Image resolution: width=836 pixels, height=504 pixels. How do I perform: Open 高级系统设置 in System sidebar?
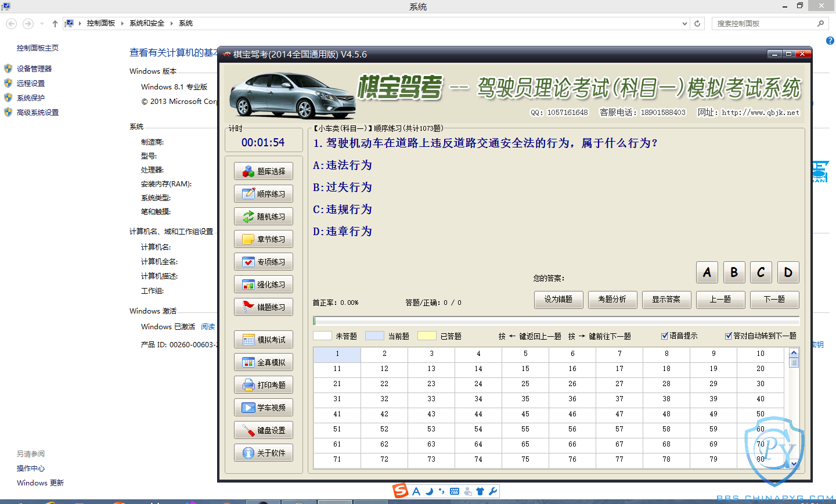38,112
